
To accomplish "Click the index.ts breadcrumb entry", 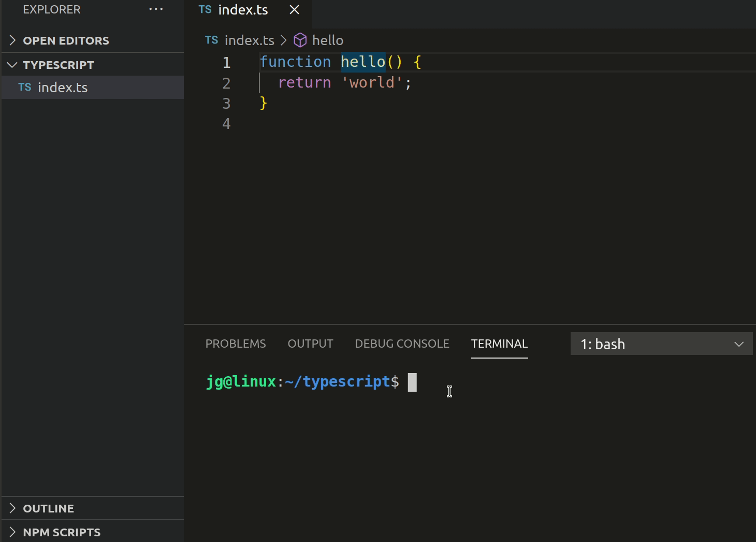I will pyautogui.click(x=250, y=40).
